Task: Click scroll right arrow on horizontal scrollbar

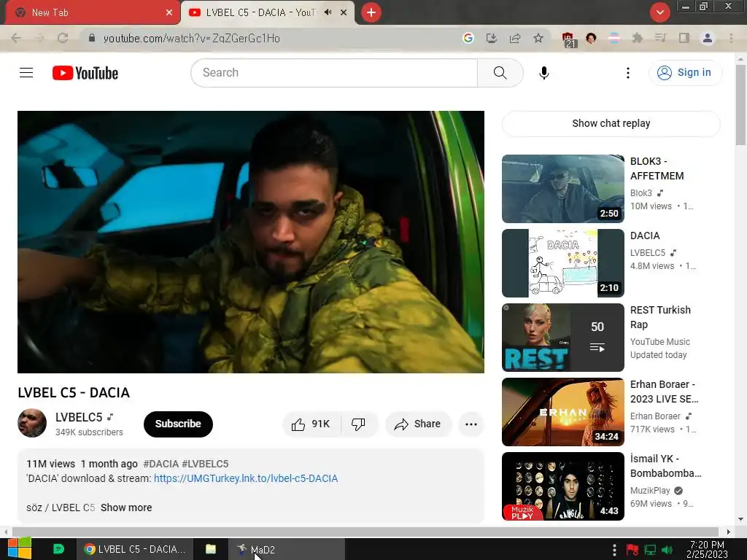Action: [729, 532]
